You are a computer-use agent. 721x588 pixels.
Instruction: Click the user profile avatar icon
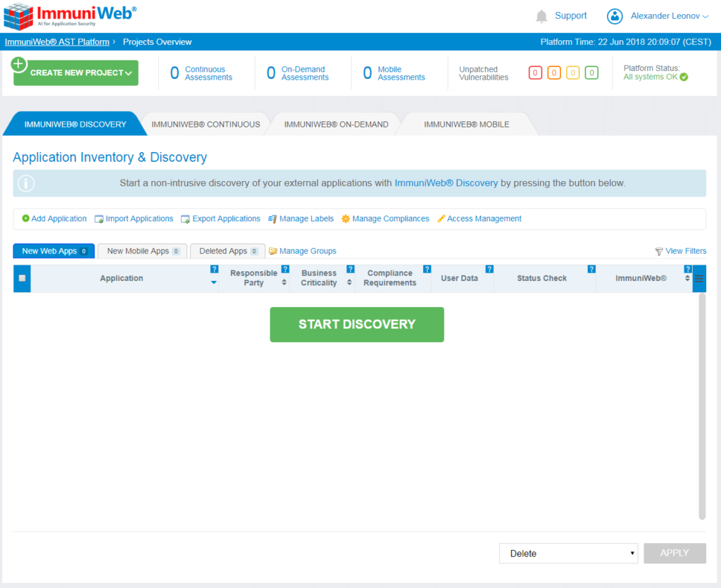click(x=614, y=16)
